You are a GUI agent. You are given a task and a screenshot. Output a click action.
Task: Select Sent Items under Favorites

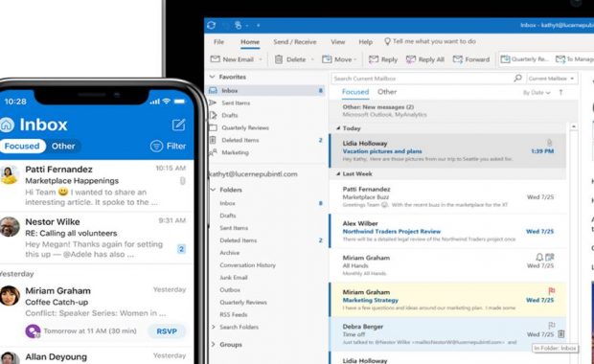tap(236, 103)
